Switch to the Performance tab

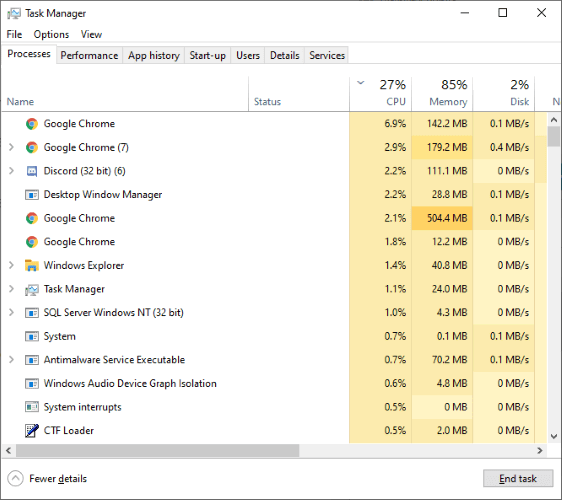89,56
